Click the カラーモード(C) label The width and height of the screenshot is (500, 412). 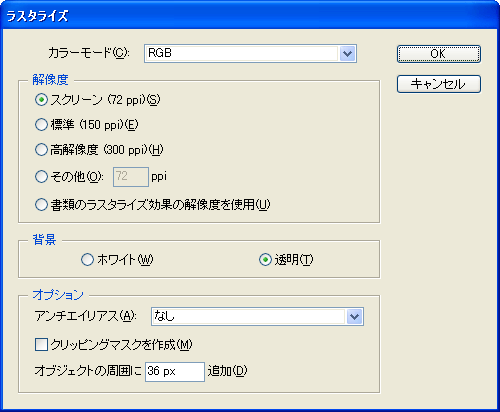pyautogui.click(x=89, y=53)
